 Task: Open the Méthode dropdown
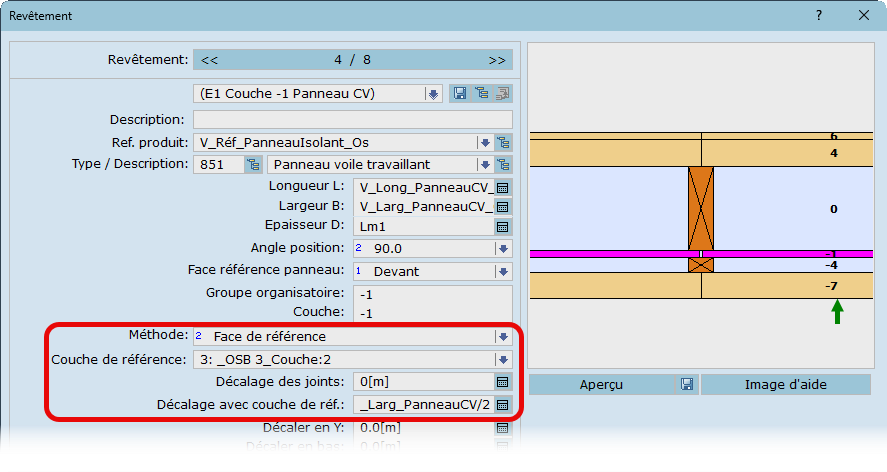(x=503, y=337)
